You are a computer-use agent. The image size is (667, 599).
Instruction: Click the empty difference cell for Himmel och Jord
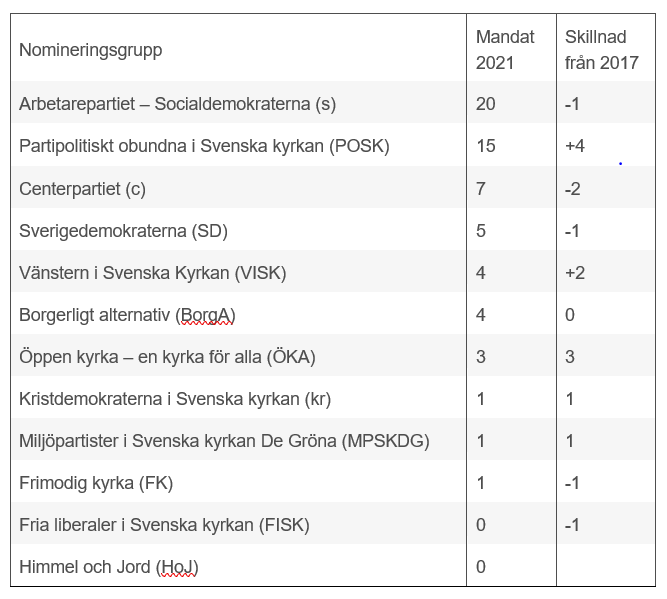(x=605, y=567)
